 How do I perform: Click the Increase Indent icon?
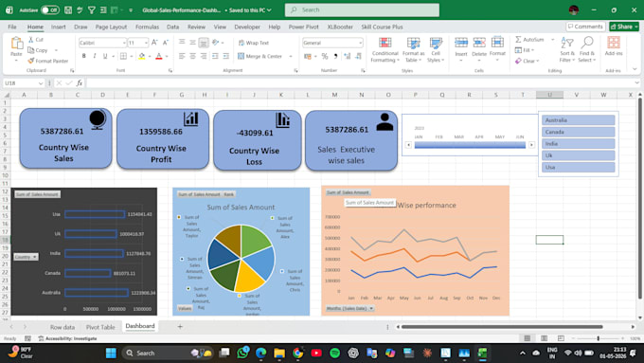[226, 56]
